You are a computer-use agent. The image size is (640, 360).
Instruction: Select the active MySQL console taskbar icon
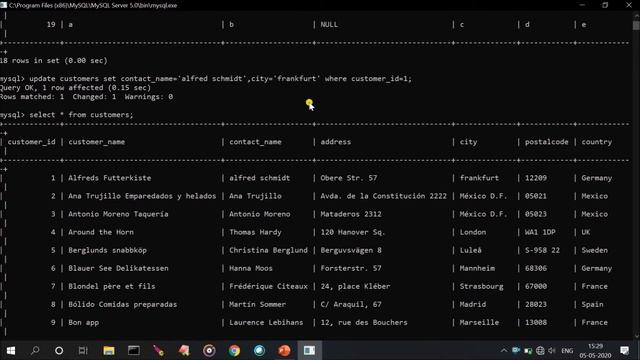[309, 350]
